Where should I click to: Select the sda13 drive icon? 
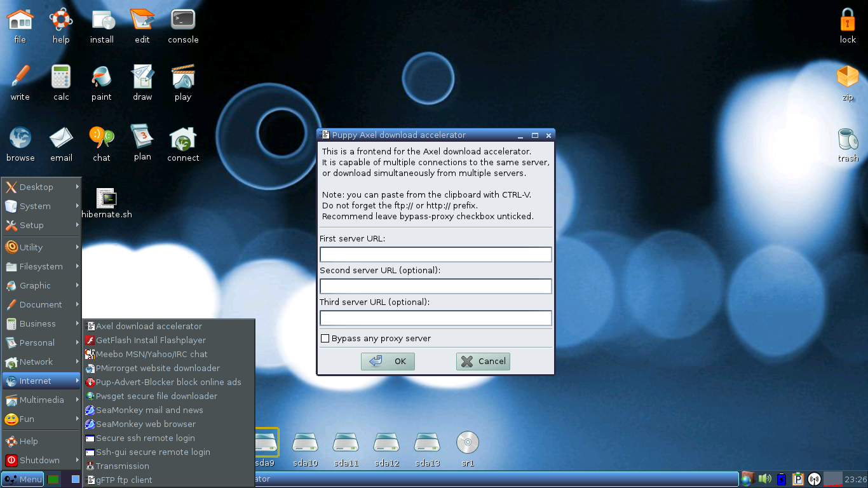(x=427, y=443)
